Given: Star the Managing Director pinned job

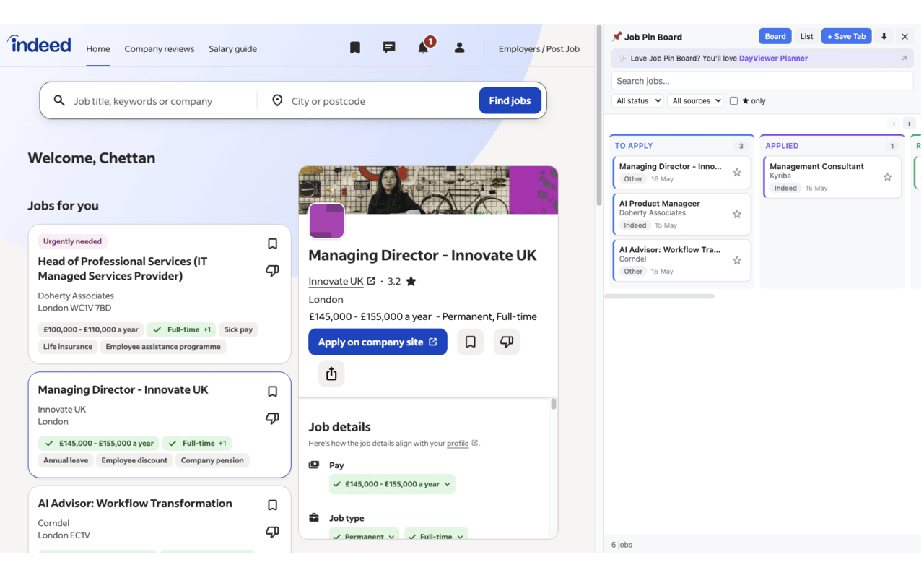Looking at the screenshot, I should (737, 173).
